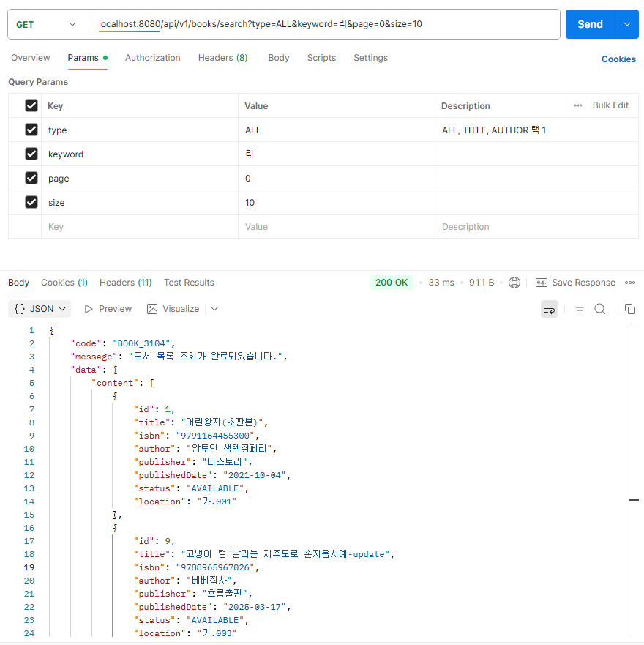
Task: Click the keyword value cell
Action: pyautogui.click(x=337, y=154)
